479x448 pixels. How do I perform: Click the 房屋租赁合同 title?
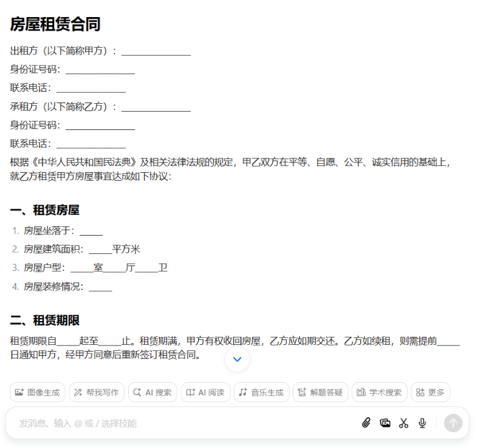tap(56, 24)
